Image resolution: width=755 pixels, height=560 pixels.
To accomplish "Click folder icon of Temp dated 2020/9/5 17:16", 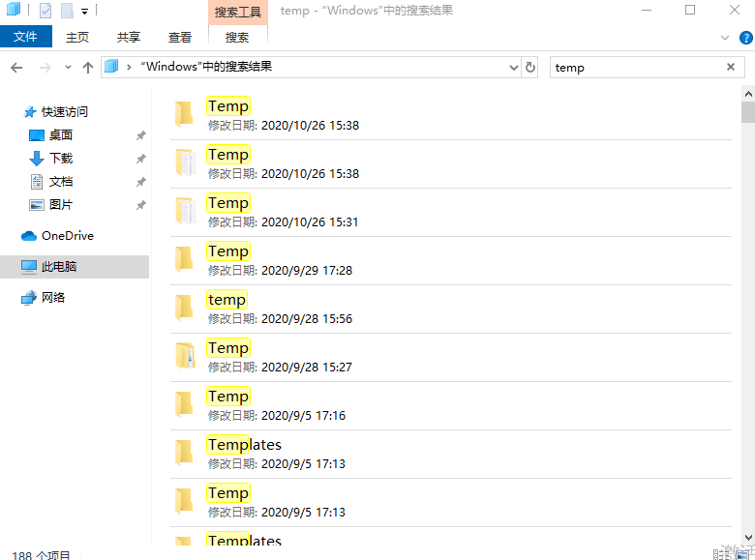I will [x=184, y=403].
